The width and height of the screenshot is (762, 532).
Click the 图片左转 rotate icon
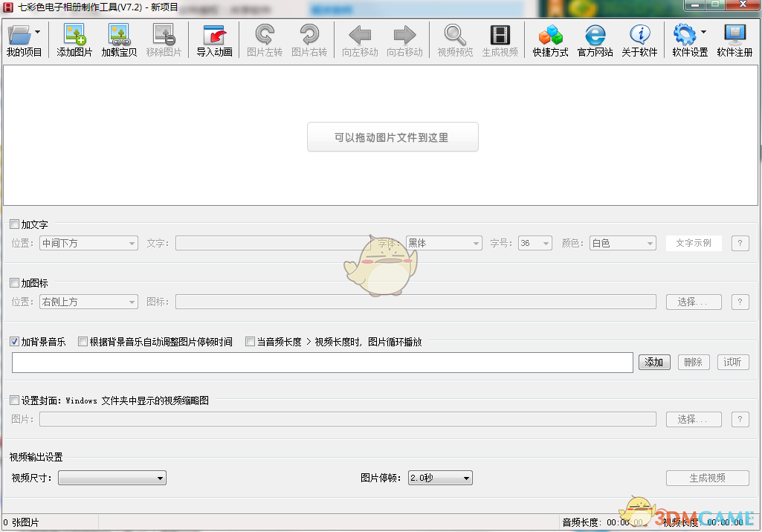point(264,39)
